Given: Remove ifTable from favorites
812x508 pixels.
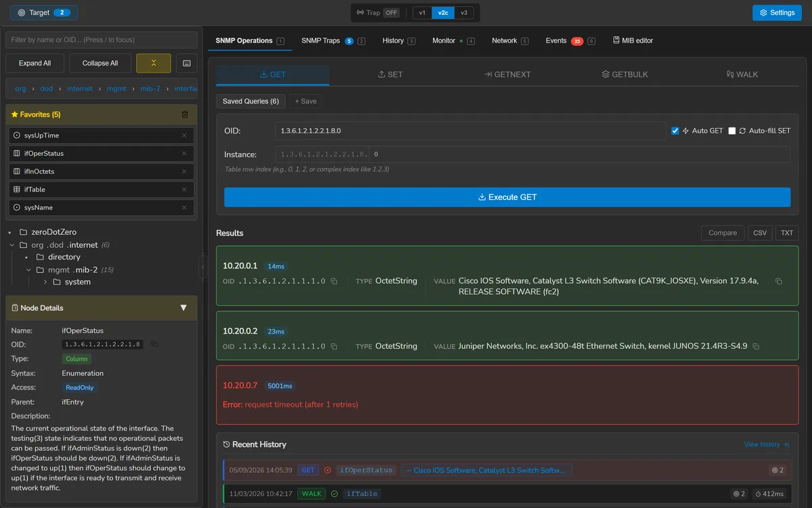Looking at the screenshot, I should [x=184, y=190].
